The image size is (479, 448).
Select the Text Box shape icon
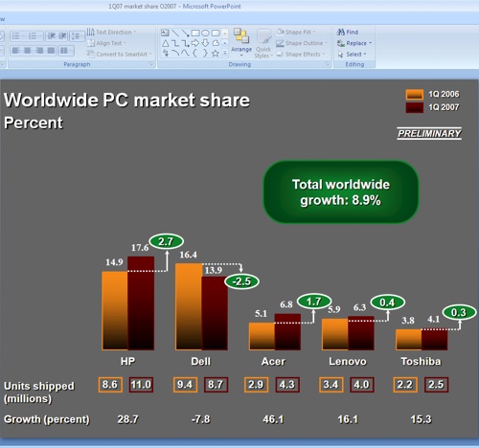[165, 33]
